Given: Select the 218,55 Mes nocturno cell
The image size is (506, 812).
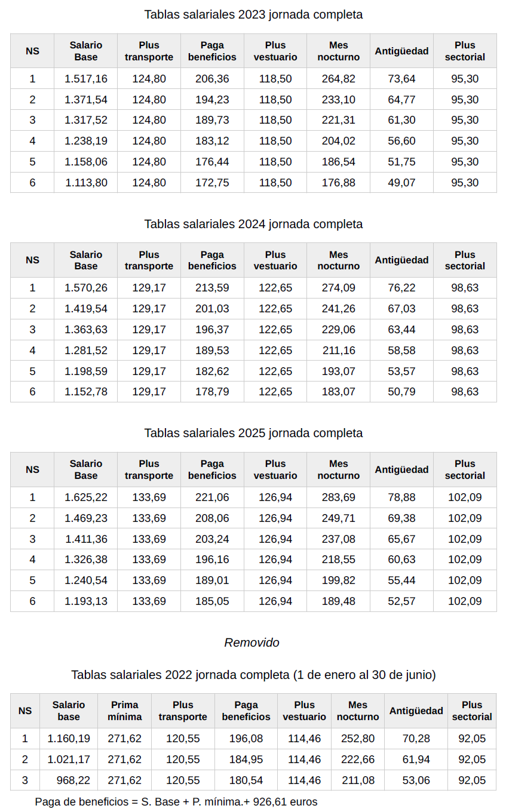Looking at the screenshot, I should [339, 559].
